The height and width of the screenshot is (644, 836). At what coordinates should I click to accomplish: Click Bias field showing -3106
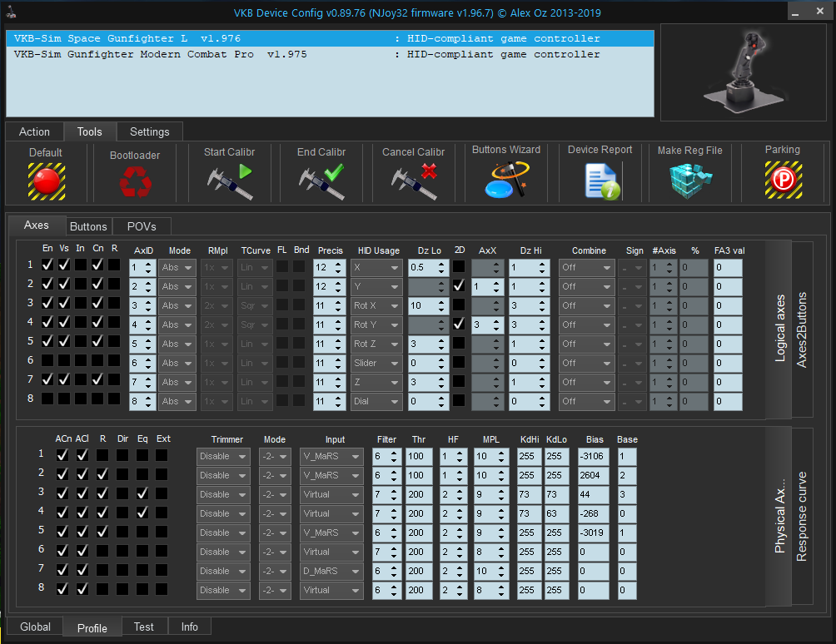click(593, 457)
